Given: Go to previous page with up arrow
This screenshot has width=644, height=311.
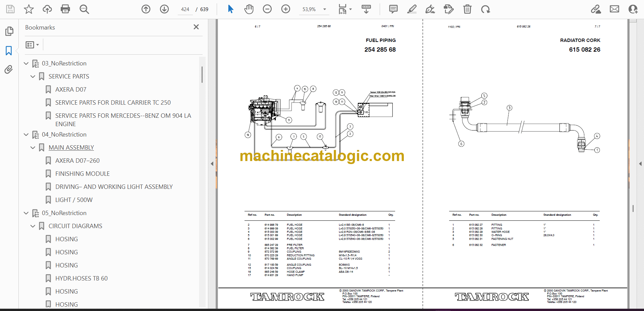Looking at the screenshot, I should (146, 9).
